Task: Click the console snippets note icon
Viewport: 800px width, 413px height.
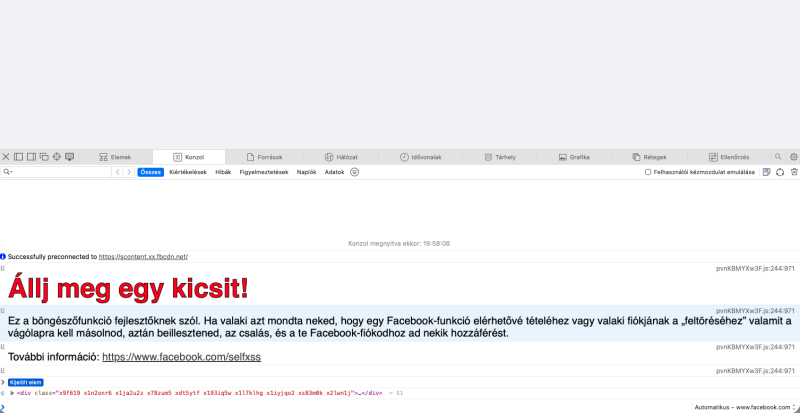Action: point(766,172)
